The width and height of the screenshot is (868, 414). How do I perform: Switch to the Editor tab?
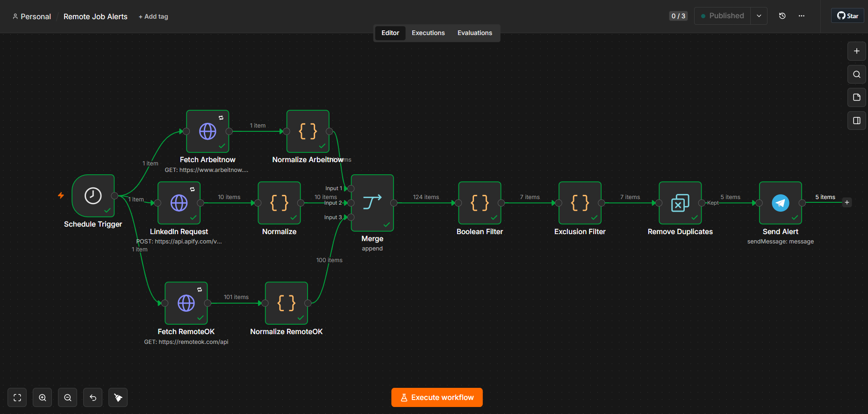tap(390, 33)
